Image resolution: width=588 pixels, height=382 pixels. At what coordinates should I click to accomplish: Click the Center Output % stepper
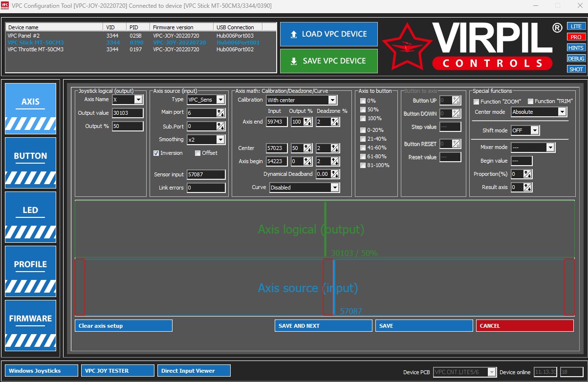[x=308, y=148]
